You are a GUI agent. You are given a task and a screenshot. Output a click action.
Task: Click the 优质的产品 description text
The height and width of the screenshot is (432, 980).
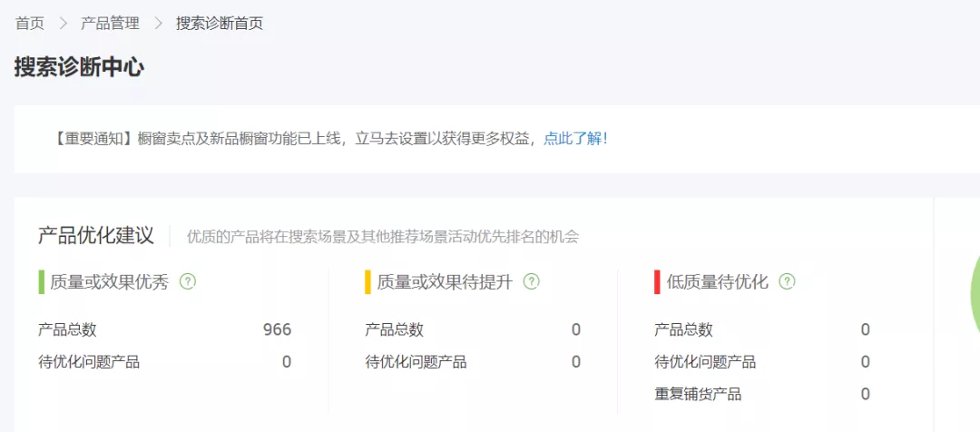(x=383, y=237)
